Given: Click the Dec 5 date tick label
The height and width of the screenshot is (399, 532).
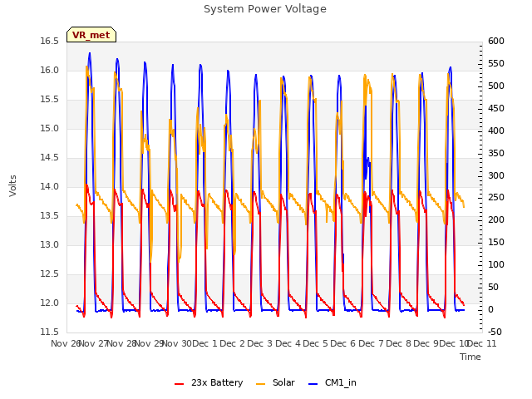Looking at the screenshot, I should click(x=315, y=343).
